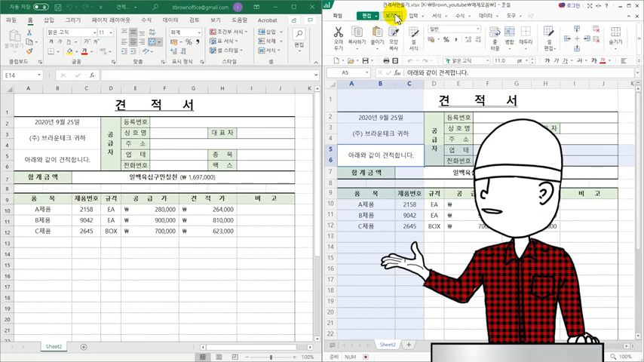Open the 서식 menu in Hancell
The image size is (644, 362).
point(439,16)
